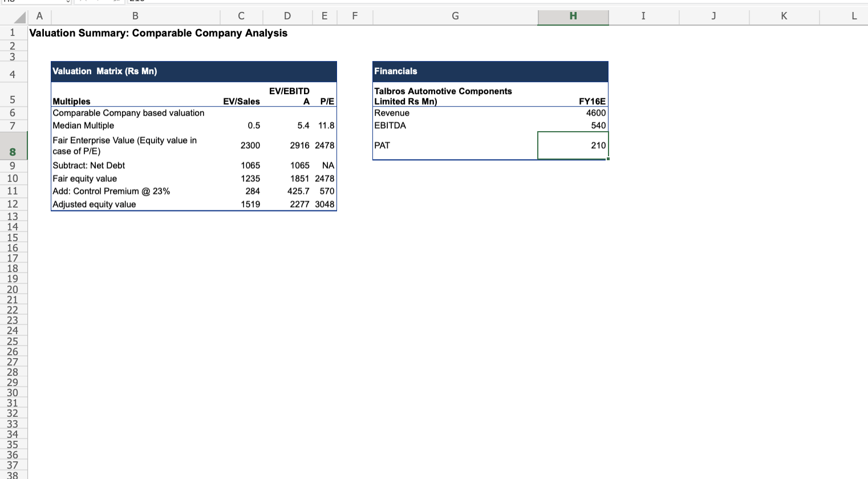Select the highlighted column H header
The image size is (868, 479).
tap(573, 17)
